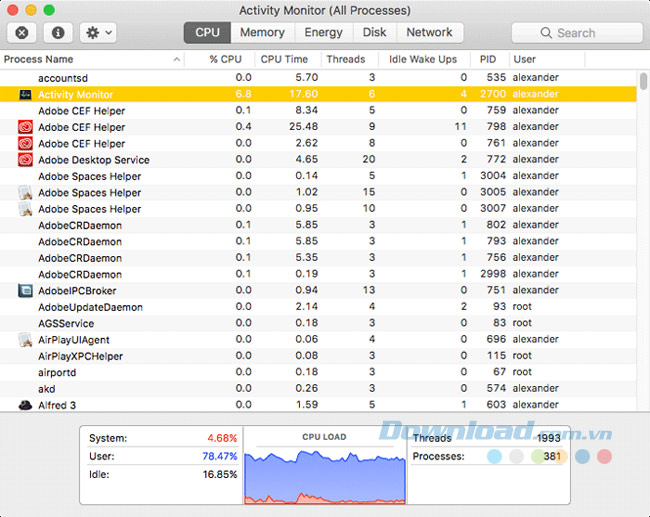Open the gear action dropdown menu
Image resolution: width=650 pixels, height=517 pixels.
click(99, 32)
